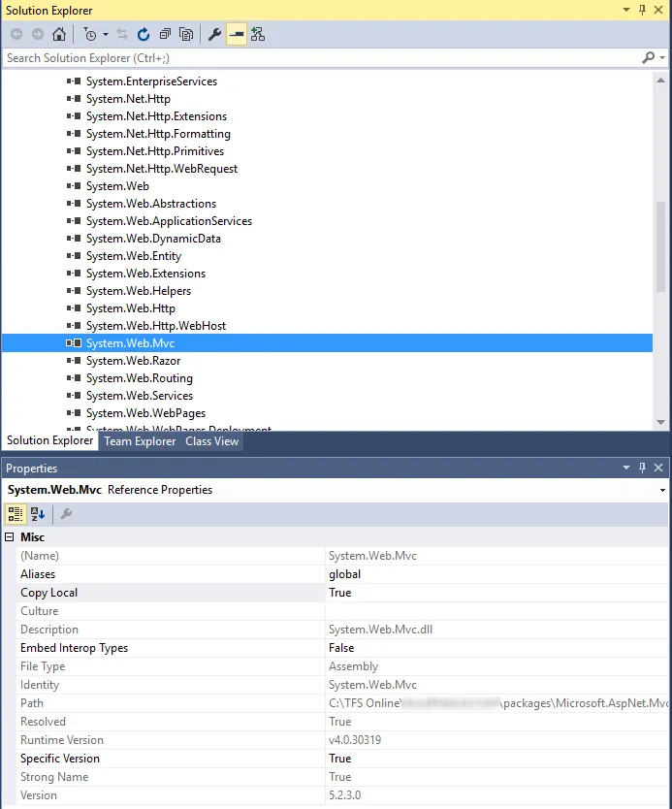Select System.Net.Http.Primitives reference
The image size is (672, 809).
click(x=155, y=151)
